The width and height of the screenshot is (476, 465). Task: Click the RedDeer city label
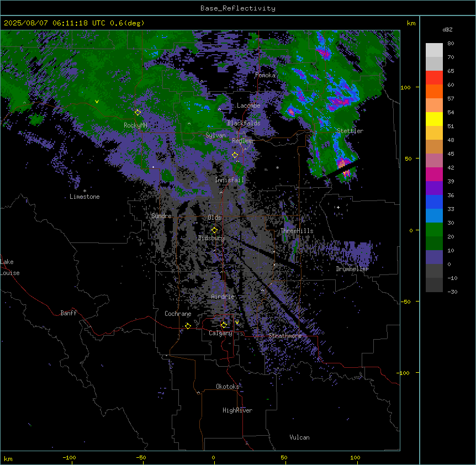[x=243, y=141]
